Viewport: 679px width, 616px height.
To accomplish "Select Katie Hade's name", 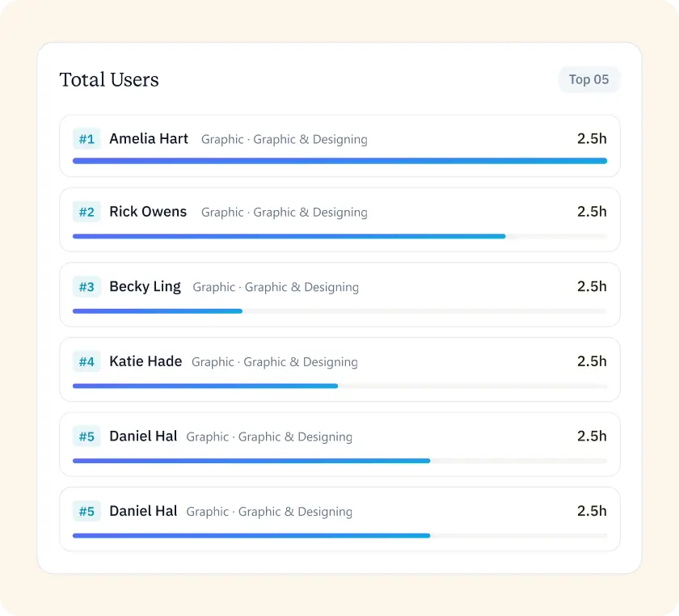I will coord(145,361).
